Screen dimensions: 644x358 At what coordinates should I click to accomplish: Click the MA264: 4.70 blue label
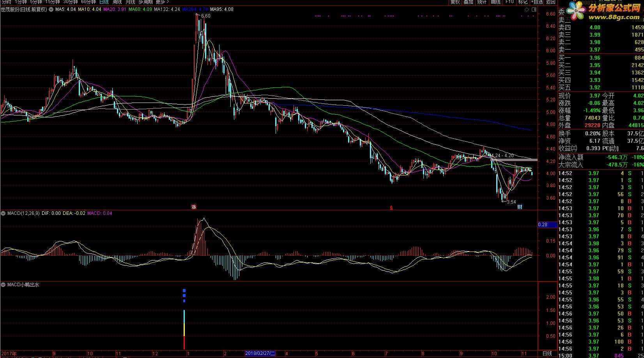(195, 9)
